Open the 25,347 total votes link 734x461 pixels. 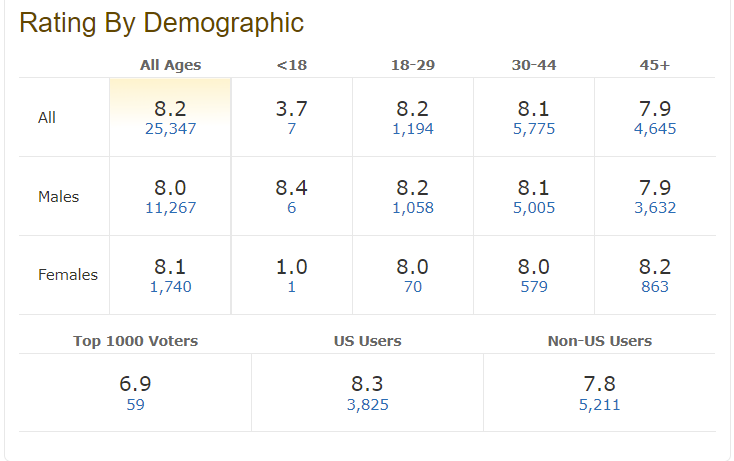tap(170, 129)
